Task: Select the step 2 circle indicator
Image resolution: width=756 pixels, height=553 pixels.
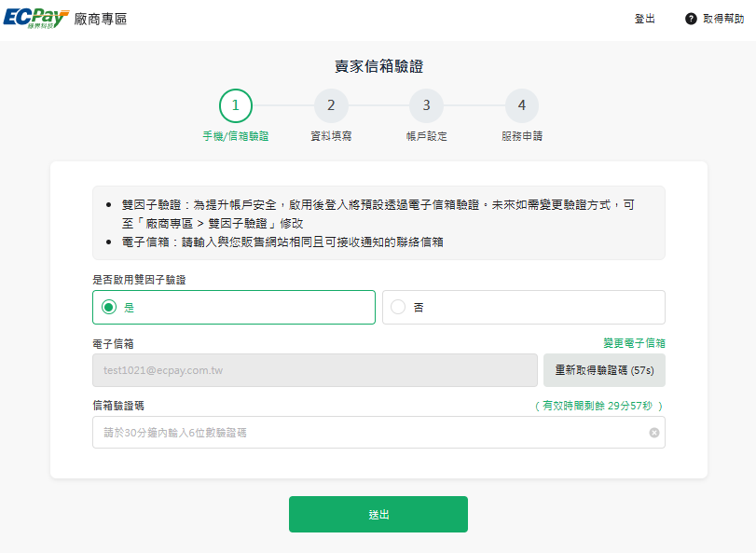Action: pyautogui.click(x=331, y=105)
